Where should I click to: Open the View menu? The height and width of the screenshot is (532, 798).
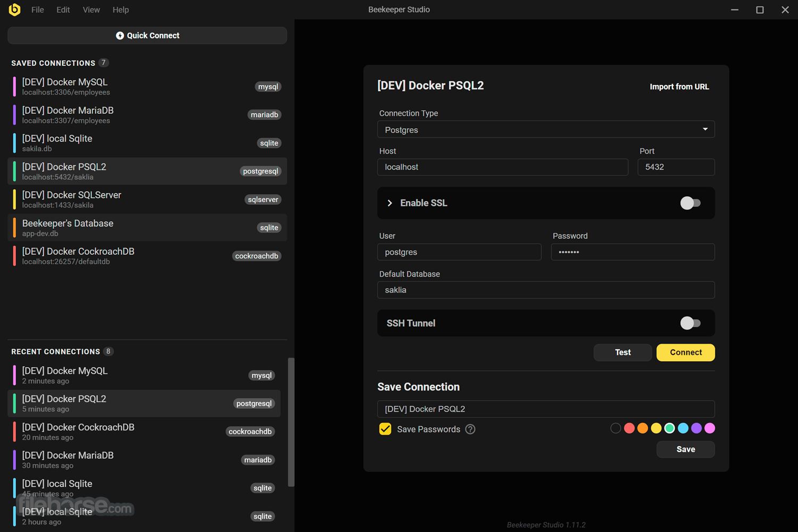click(92, 10)
